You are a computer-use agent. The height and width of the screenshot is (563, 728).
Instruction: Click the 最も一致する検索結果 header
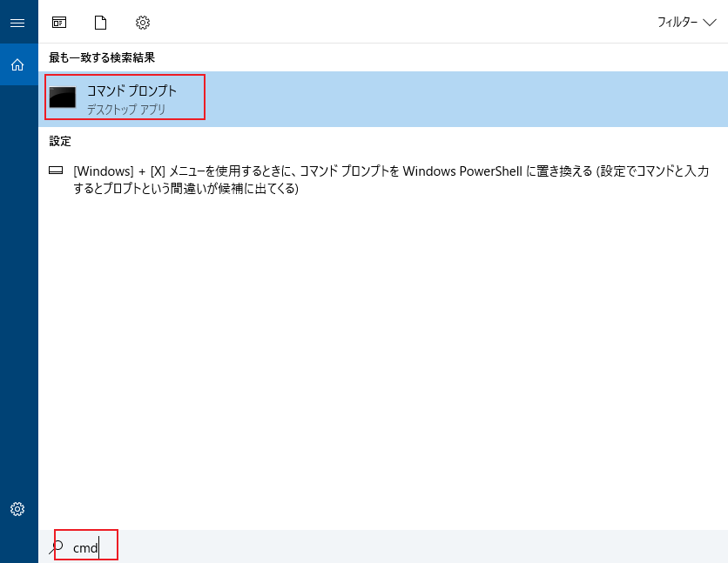[102, 57]
